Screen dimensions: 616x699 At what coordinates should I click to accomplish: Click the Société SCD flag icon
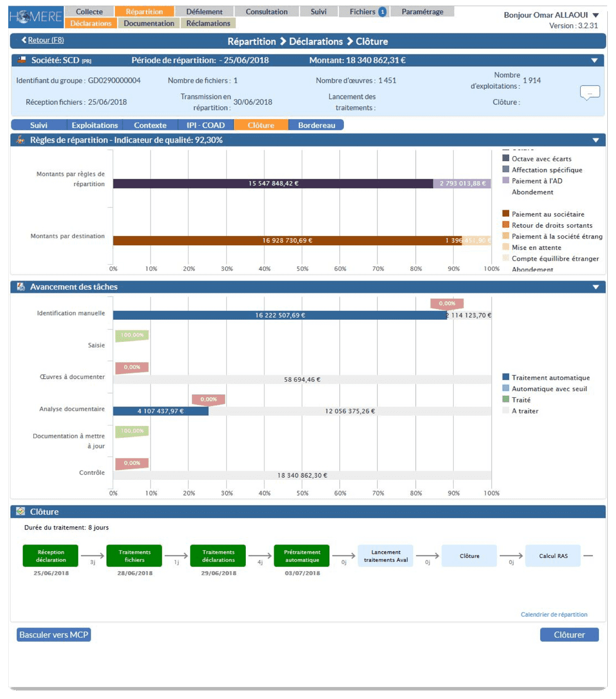pos(22,60)
